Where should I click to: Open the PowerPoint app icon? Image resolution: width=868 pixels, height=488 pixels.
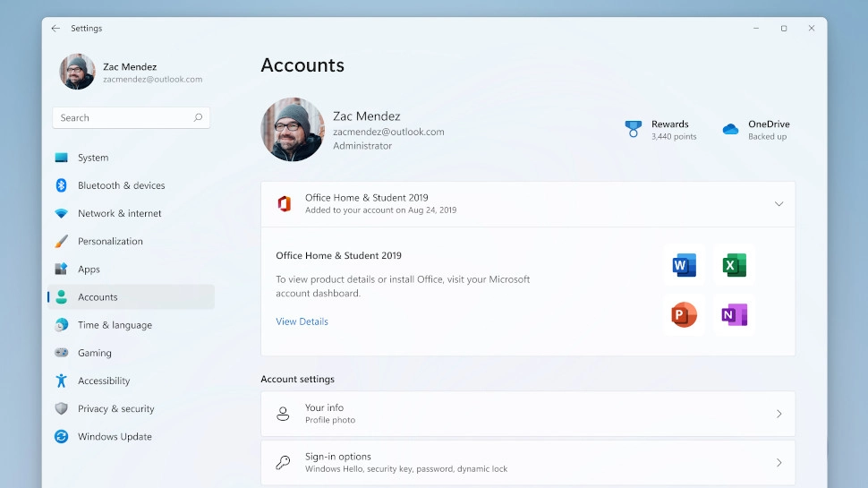[x=685, y=314]
